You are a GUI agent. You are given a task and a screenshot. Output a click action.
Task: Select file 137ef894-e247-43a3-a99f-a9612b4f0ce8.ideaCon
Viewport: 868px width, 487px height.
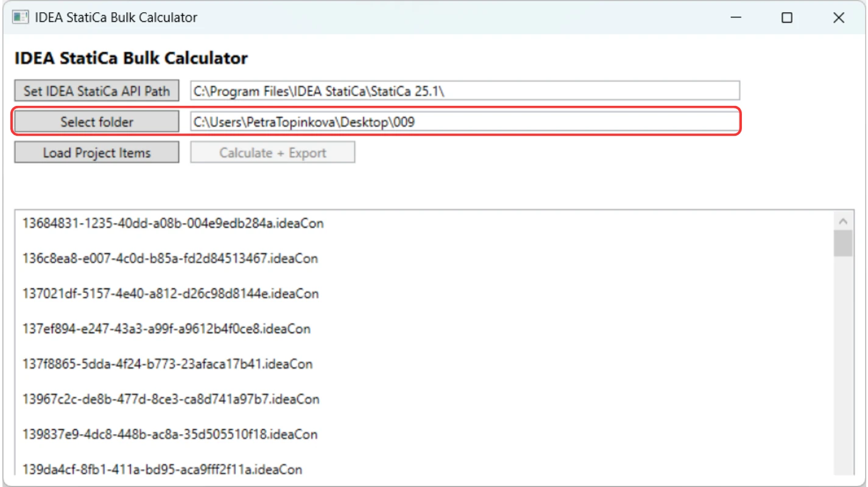(x=166, y=329)
